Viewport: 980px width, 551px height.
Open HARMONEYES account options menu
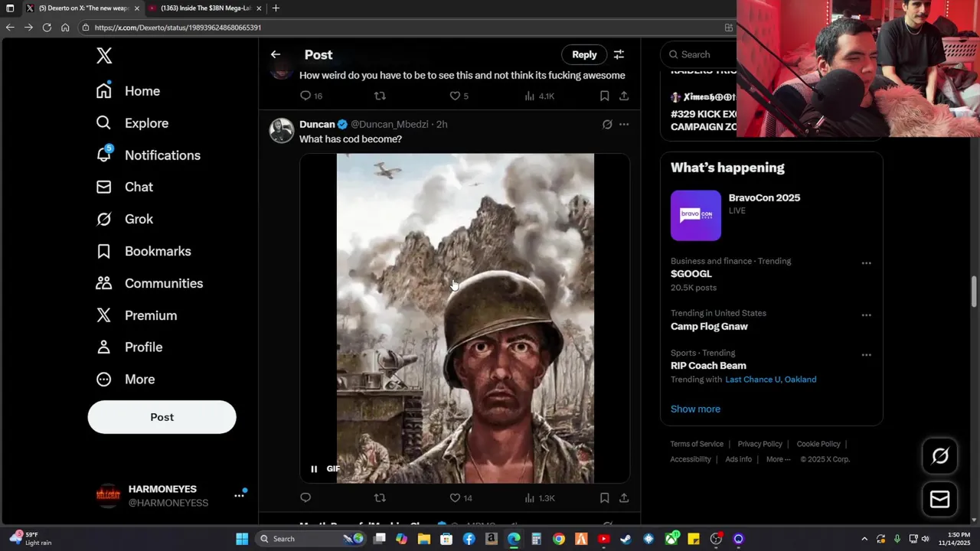239,496
